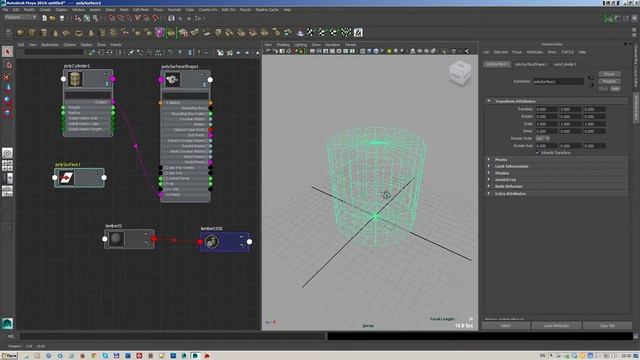
Task: Click the Copy Tab button
Action: click(x=607, y=325)
